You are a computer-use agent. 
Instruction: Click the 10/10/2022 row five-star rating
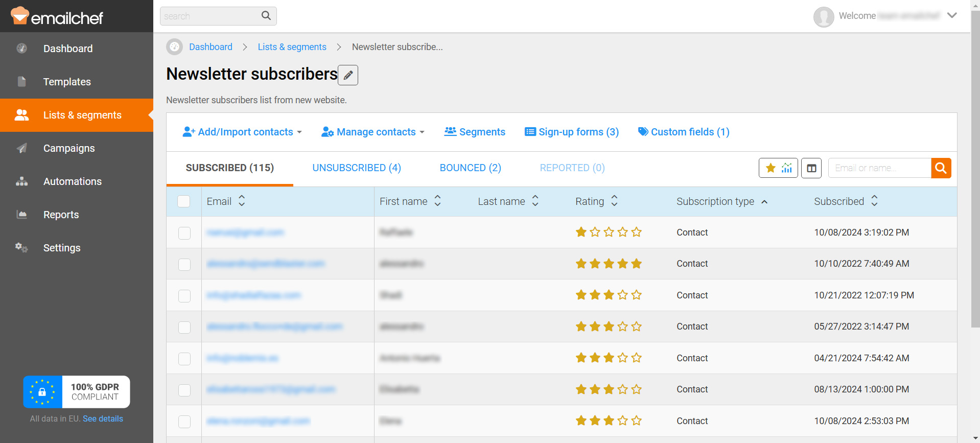(609, 264)
